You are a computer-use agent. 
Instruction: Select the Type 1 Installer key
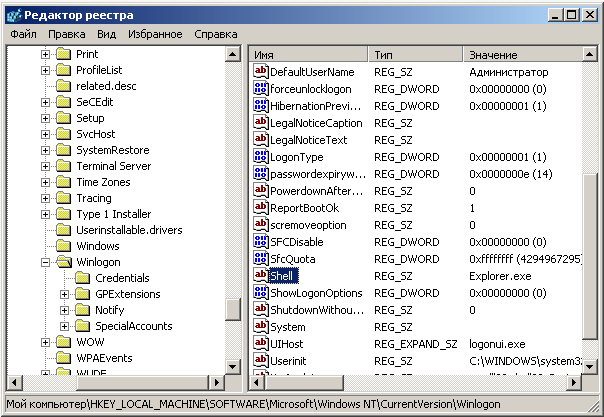click(114, 214)
